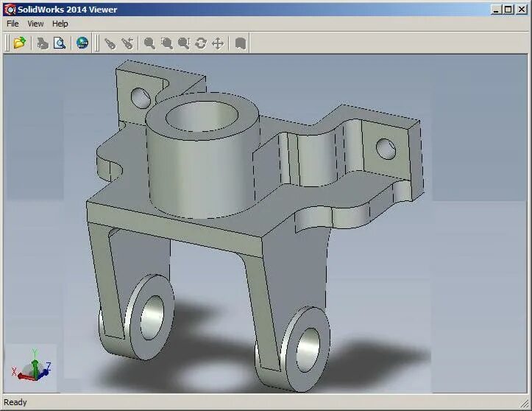Click the XYZ orientation triad
Viewport: 532px width, 411px height.
pos(32,365)
